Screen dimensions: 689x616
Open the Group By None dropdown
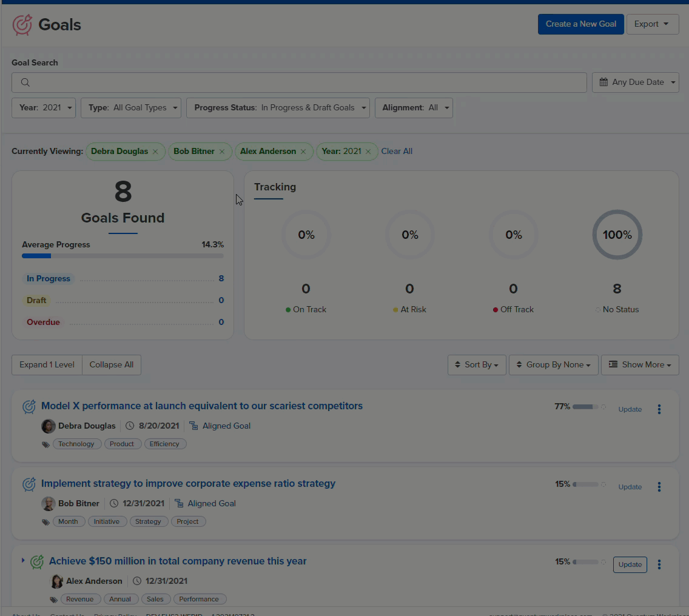[554, 364]
